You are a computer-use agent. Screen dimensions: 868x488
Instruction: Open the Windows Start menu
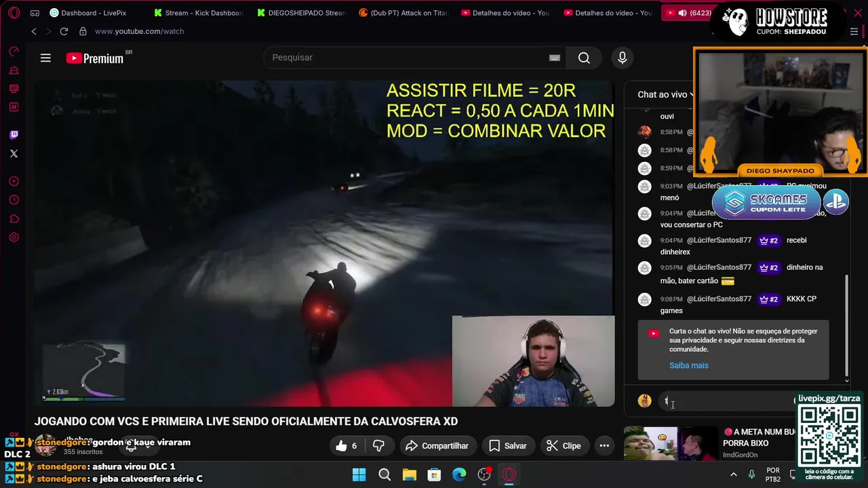coord(359,474)
